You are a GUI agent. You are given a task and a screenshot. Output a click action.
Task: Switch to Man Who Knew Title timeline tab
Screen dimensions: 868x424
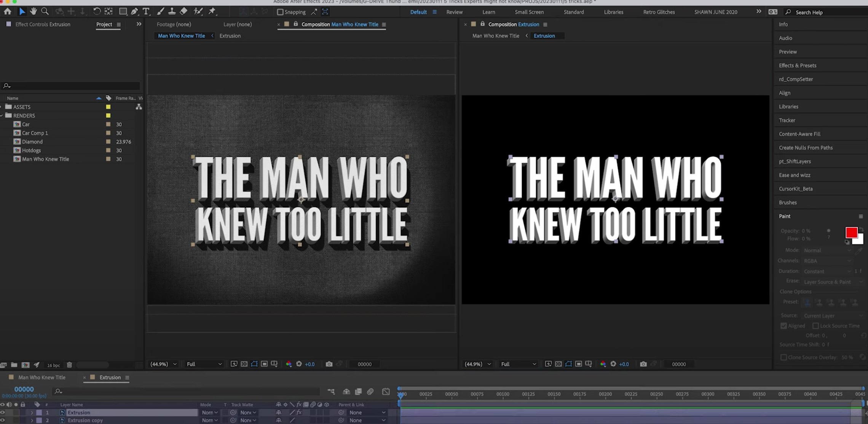42,378
